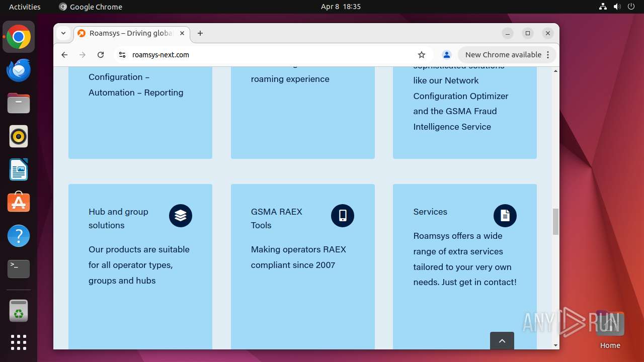The width and height of the screenshot is (644, 362).
Task: Click the page vertical scrollbar thumb
Action: [555, 222]
